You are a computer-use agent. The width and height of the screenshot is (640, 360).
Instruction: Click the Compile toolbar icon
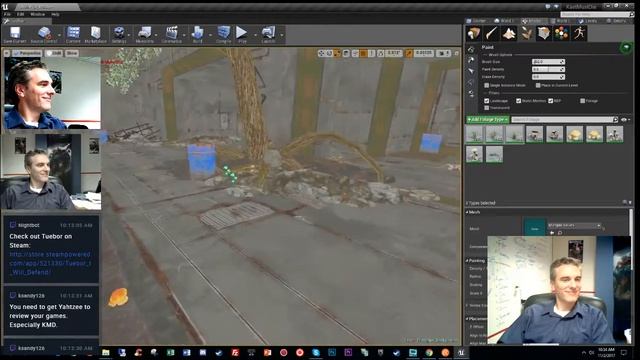224,33
